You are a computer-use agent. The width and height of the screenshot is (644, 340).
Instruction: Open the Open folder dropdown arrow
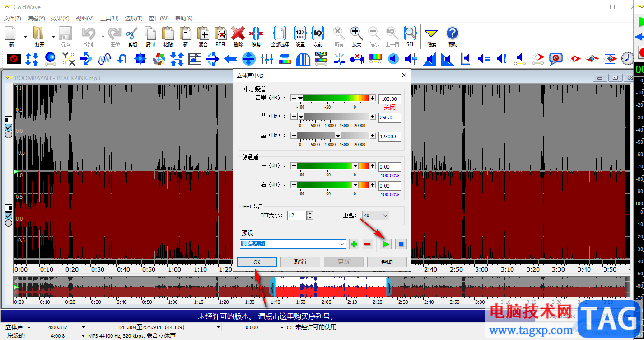pyautogui.click(x=53, y=36)
